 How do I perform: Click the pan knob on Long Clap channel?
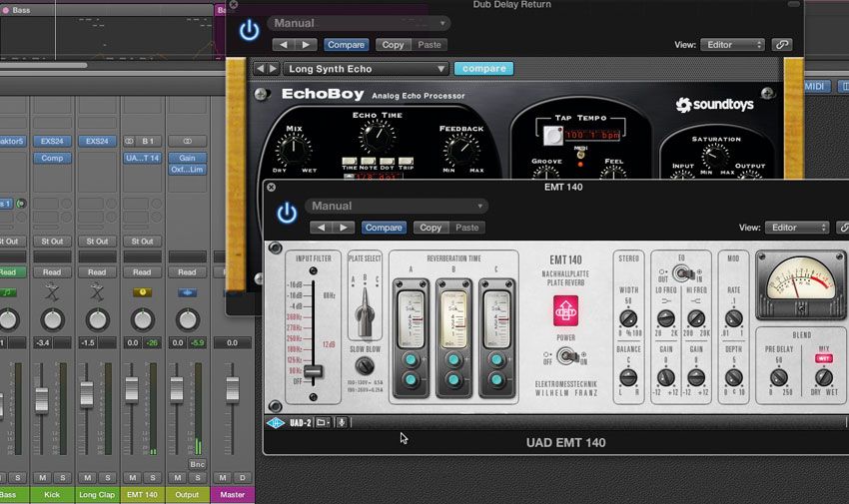point(97,319)
